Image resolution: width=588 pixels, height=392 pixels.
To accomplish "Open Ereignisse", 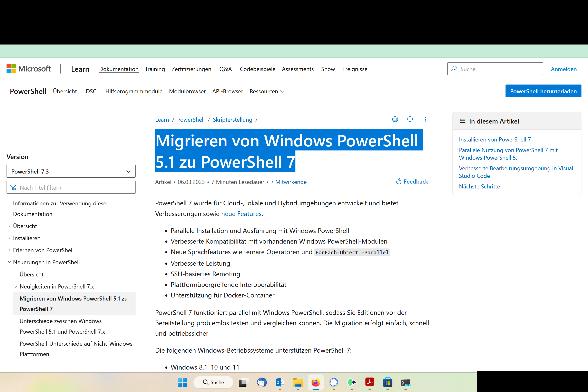I will 355,69.
